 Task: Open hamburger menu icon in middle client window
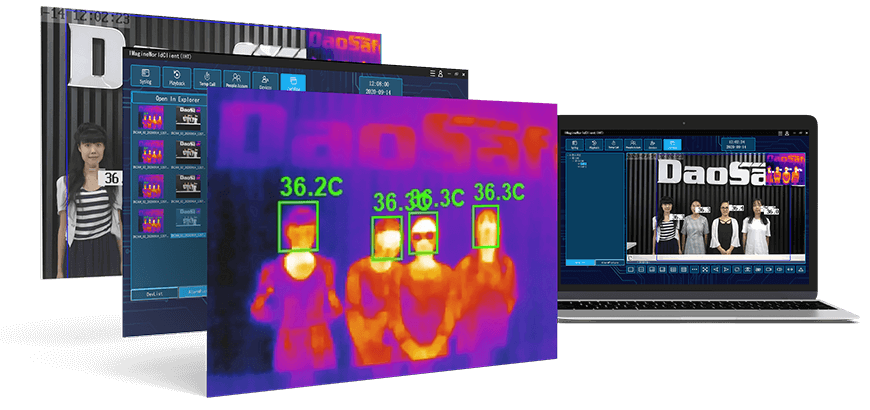(x=433, y=73)
